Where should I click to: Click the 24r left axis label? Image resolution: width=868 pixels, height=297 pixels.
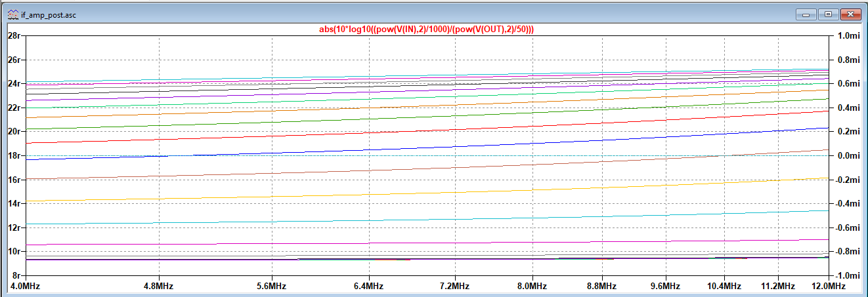tap(14, 83)
